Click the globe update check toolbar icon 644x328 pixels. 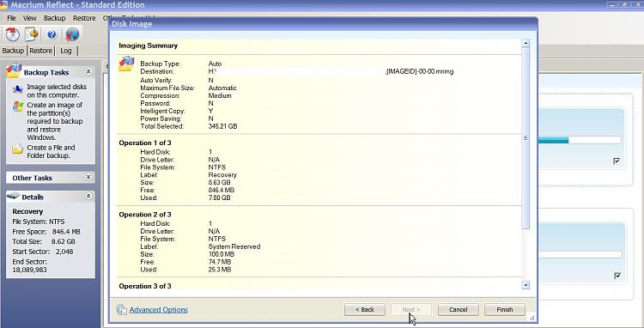pyautogui.click(x=72, y=34)
